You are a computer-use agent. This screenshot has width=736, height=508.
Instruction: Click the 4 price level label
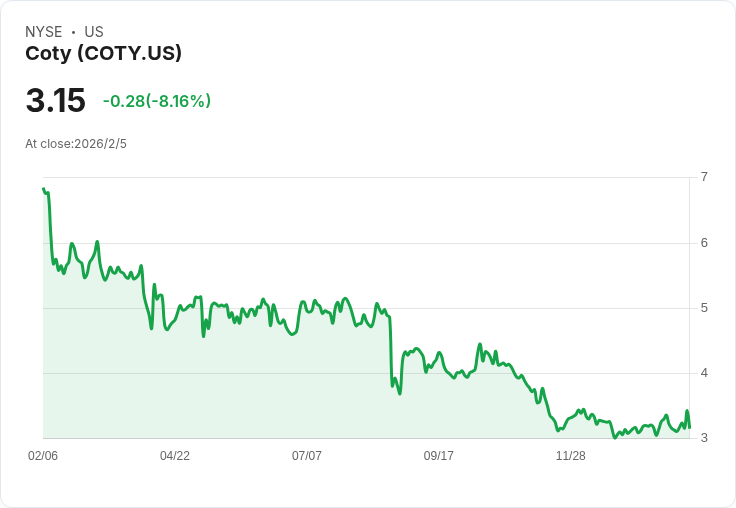point(704,373)
